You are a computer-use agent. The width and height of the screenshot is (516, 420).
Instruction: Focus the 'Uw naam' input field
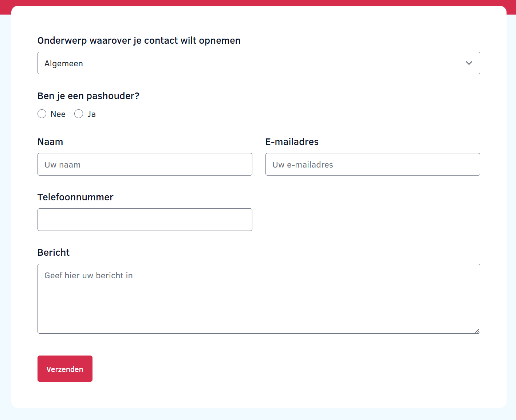(x=145, y=164)
